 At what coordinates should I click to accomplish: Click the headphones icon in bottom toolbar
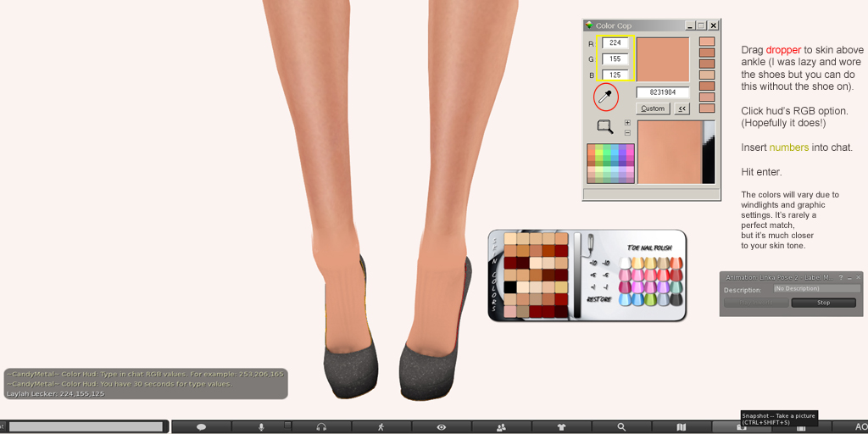coord(321,427)
